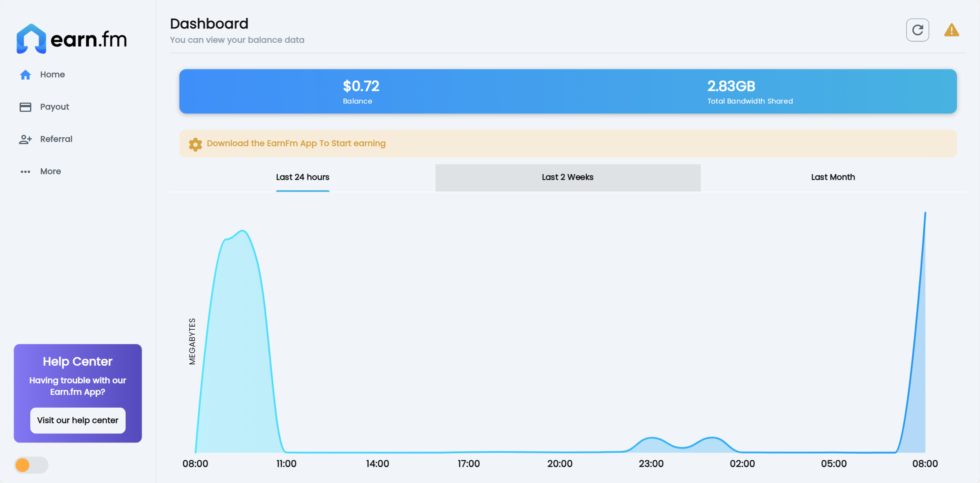Click the Home house icon in sidebar

click(x=25, y=75)
